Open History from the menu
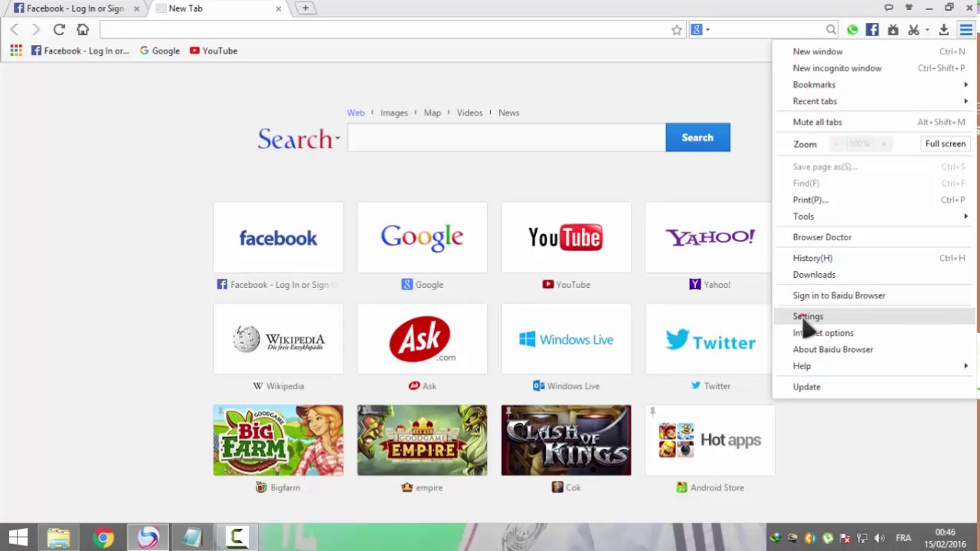This screenshot has width=980, height=551. point(874,258)
